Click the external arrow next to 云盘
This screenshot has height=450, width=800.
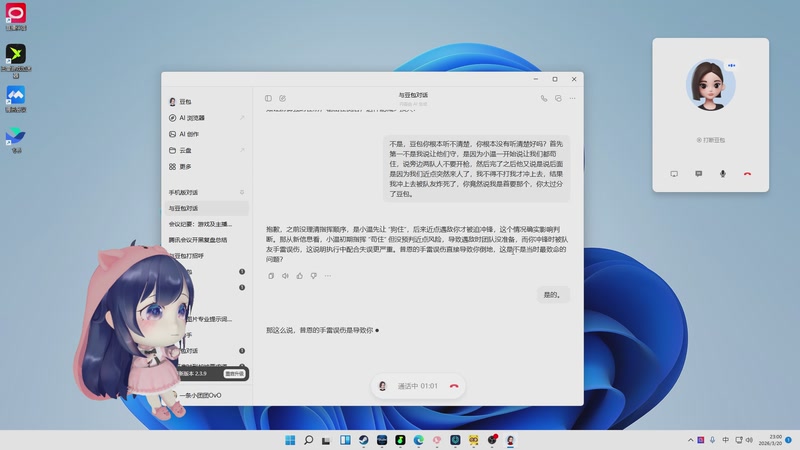point(242,150)
